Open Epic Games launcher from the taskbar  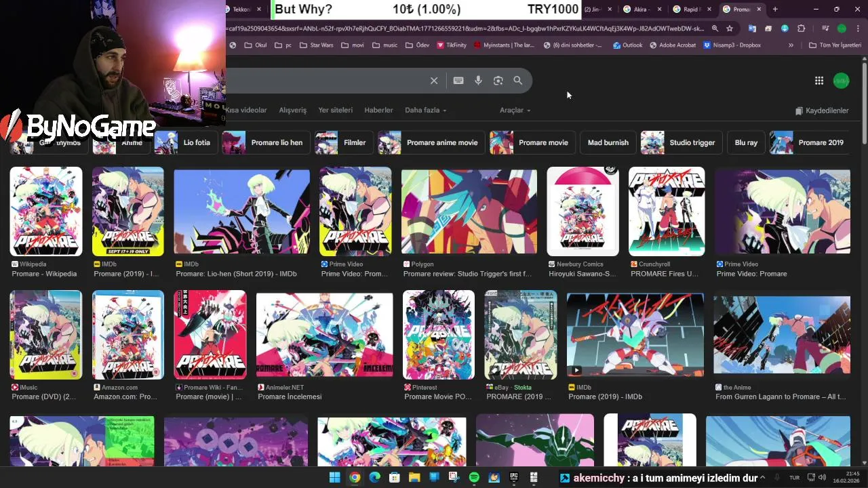(x=514, y=478)
